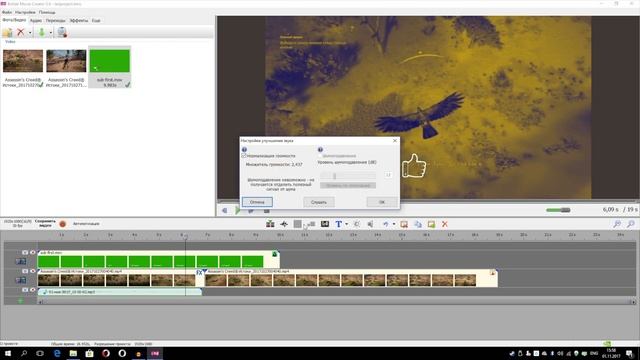Click the green play button under preview

tap(238, 210)
